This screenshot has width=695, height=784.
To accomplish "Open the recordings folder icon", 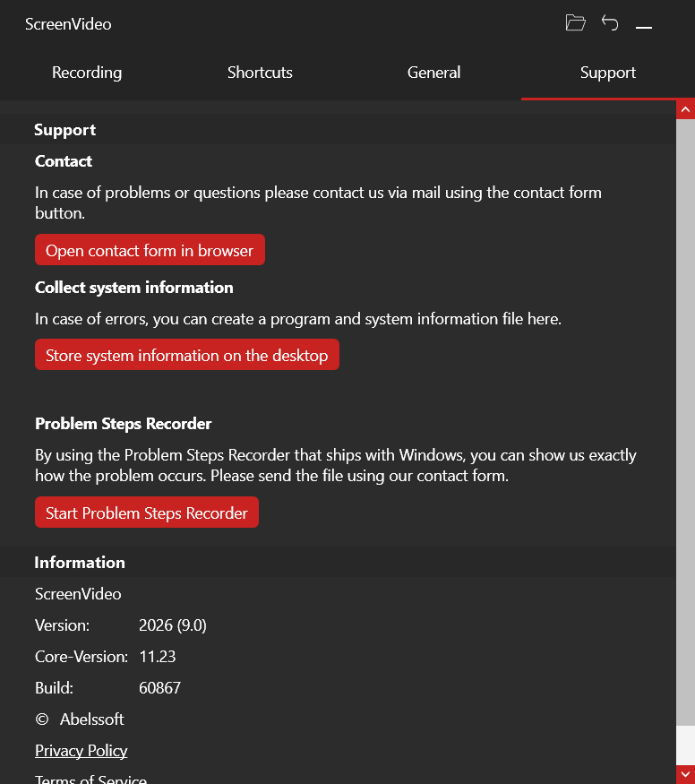I will [x=575, y=23].
